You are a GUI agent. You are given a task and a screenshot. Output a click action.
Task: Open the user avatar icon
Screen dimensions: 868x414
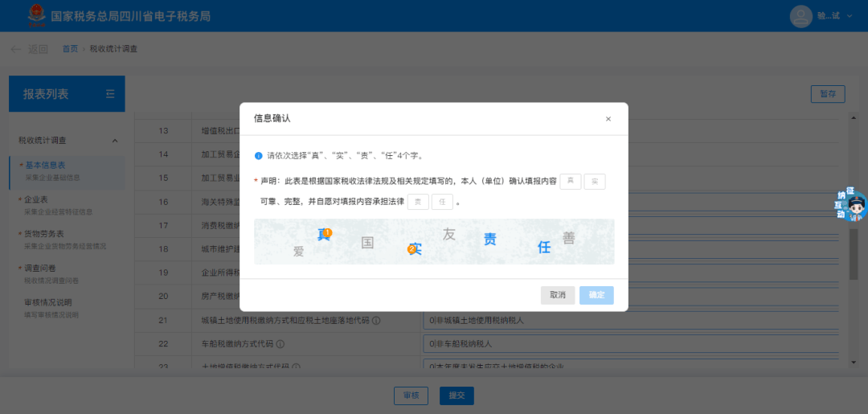tap(801, 16)
